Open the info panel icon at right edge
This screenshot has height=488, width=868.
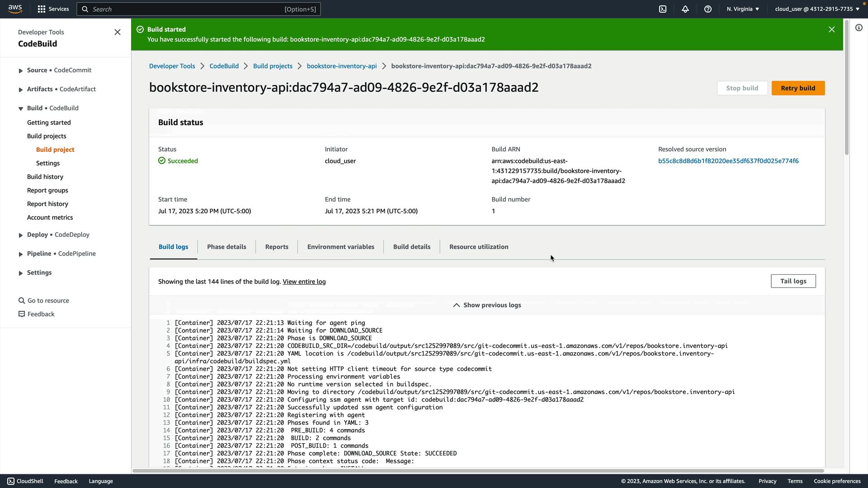point(859,28)
